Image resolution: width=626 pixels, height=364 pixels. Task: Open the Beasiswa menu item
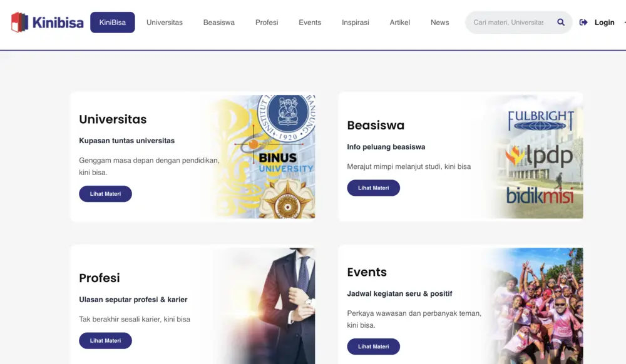tap(218, 23)
